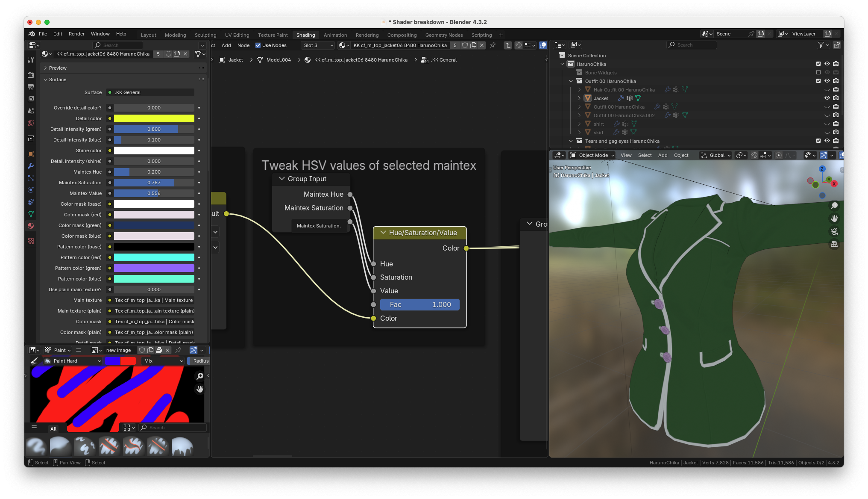868x499 pixels.
Task: Open the Material properties tab icon
Action: (31, 226)
